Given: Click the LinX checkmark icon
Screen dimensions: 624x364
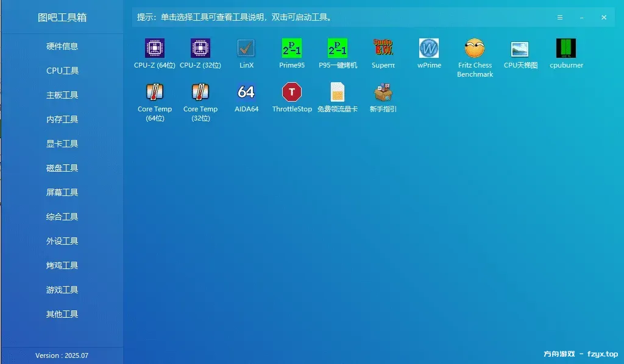Looking at the screenshot, I should (x=246, y=49).
